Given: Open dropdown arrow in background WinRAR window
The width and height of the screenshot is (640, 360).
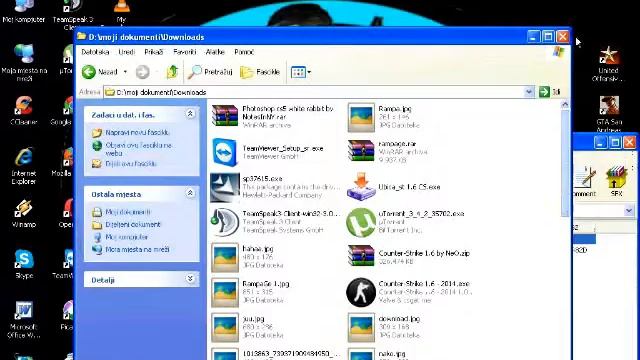Looking at the screenshot, I should [629, 211].
